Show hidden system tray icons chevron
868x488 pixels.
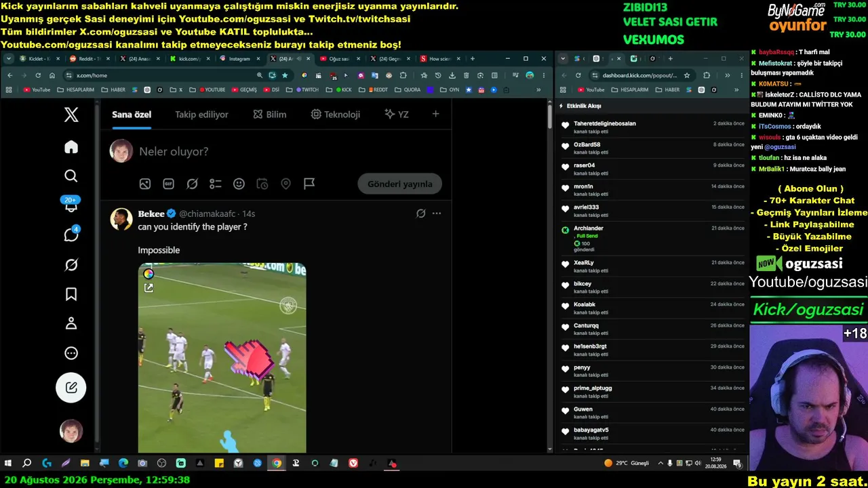point(661,464)
